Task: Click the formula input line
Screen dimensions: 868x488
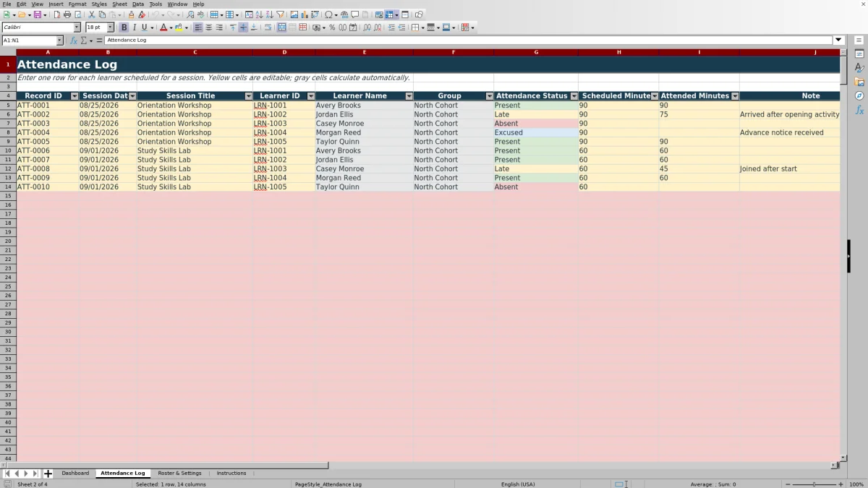Action: (x=469, y=40)
